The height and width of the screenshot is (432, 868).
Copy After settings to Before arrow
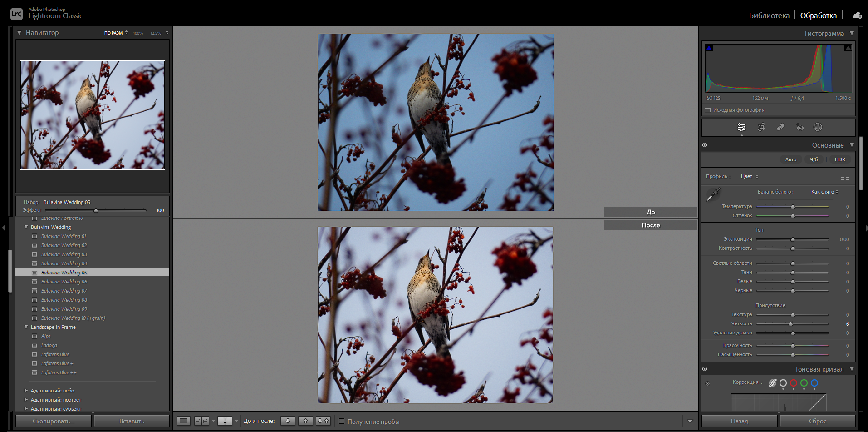click(305, 421)
